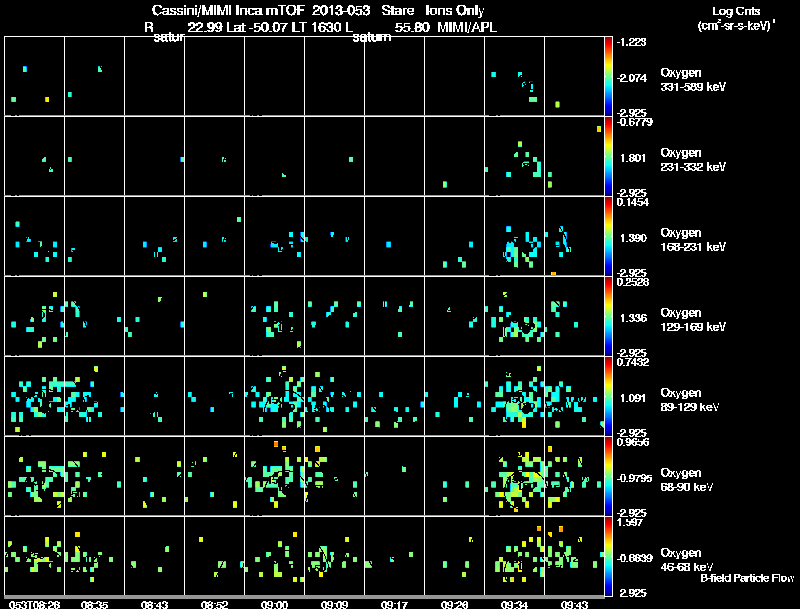
Task: Click the '08:43' time axis label
Action: pyautogui.click(x=155, y=605)
